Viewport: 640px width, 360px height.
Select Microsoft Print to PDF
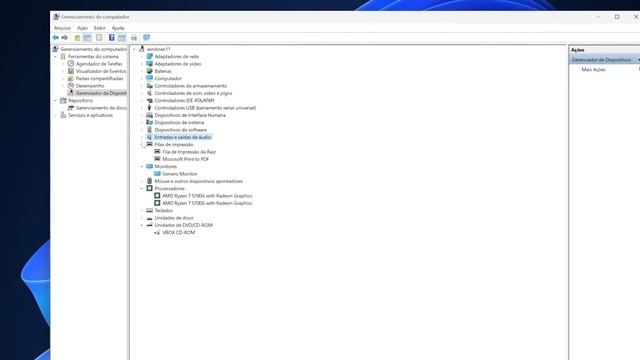click(186, 159)
